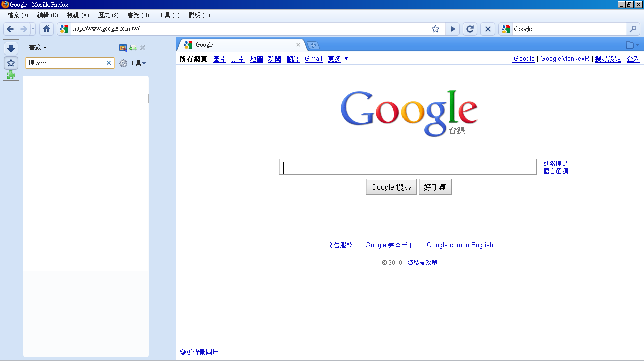This screenshot has height=361, width=644.
Task: Click the 好手氣 button
Action: click(435, 187)
